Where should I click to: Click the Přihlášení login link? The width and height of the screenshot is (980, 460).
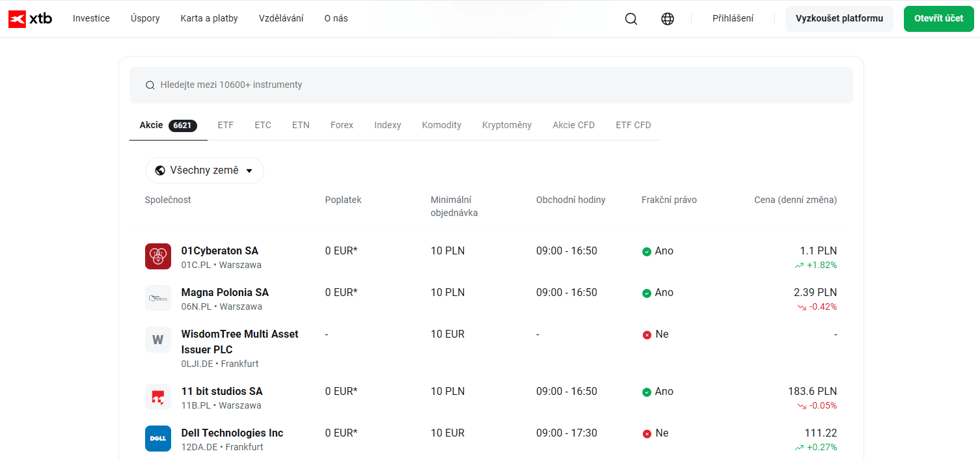[733, 18]
